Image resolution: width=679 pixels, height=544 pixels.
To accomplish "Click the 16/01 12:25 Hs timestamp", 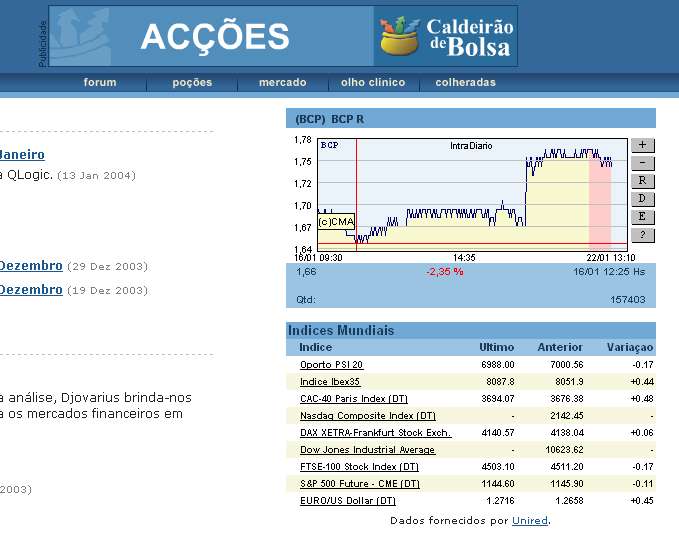I will [609, 272].
